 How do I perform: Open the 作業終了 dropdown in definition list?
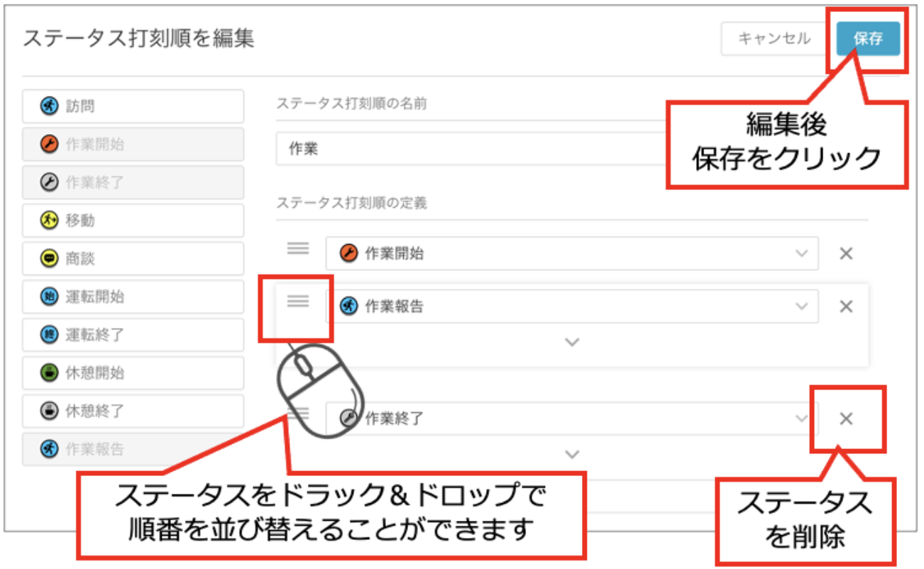(x=572, y=419)
